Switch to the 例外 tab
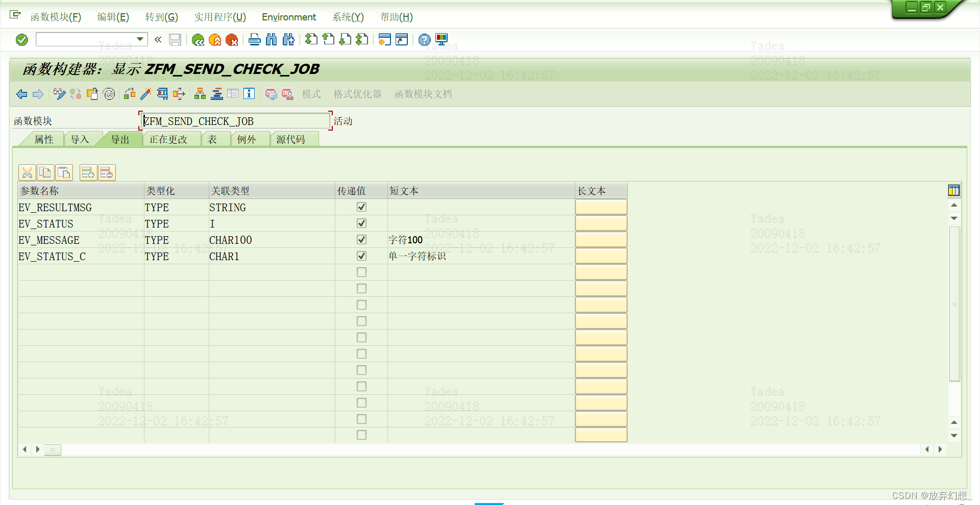 [247, 139]
